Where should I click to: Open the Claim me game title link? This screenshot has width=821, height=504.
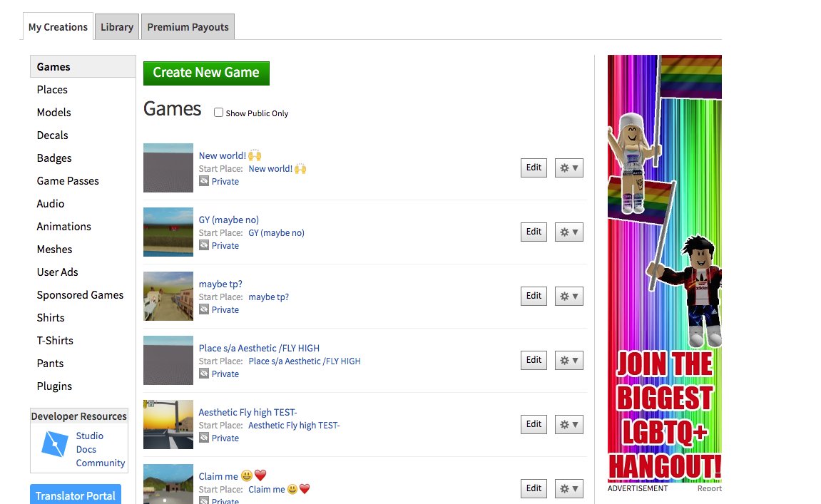point(233,476)
